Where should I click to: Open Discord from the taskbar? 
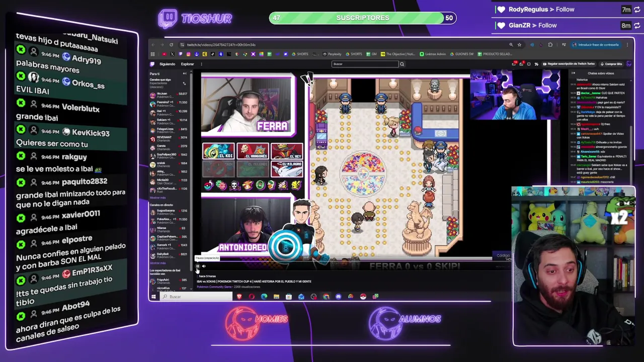(x=338, y=297)
